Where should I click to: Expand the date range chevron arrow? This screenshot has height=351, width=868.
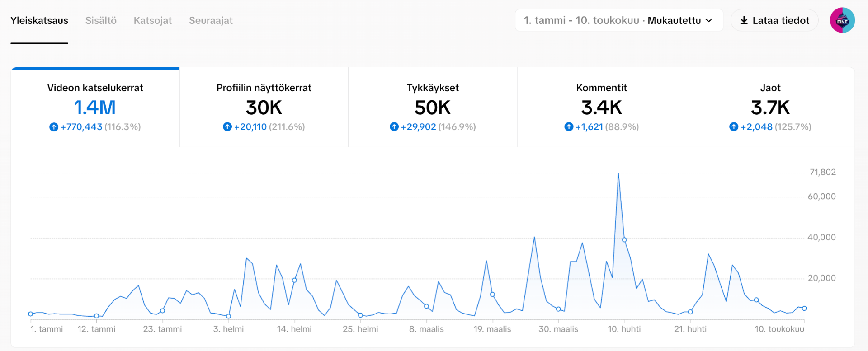click(x=709, y=20)
